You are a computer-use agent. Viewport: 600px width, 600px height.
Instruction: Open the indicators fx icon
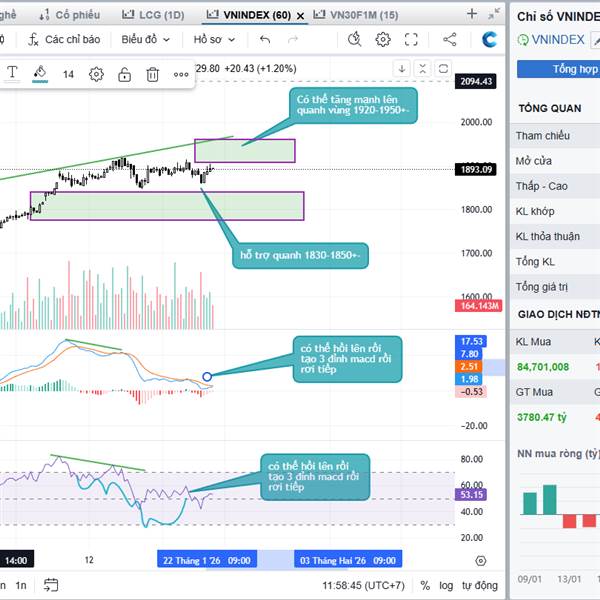(x=33, y=39)
